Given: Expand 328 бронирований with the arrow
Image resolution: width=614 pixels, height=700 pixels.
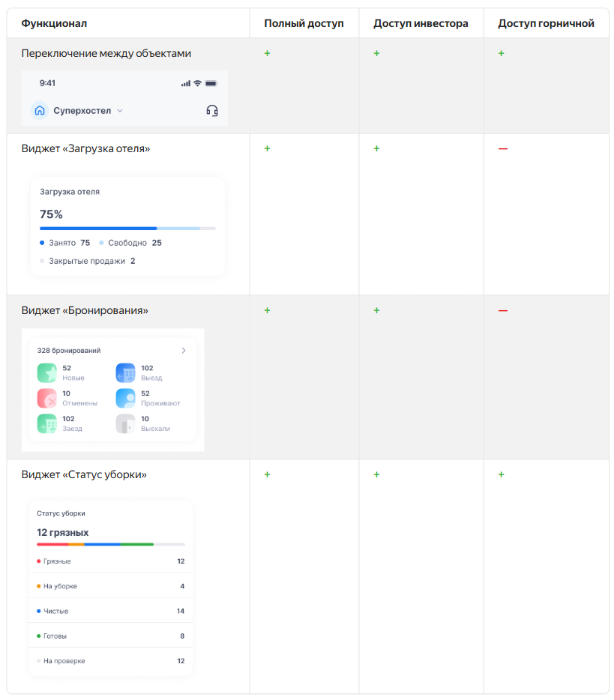Looking at the screenshot, I should [184, 351].
